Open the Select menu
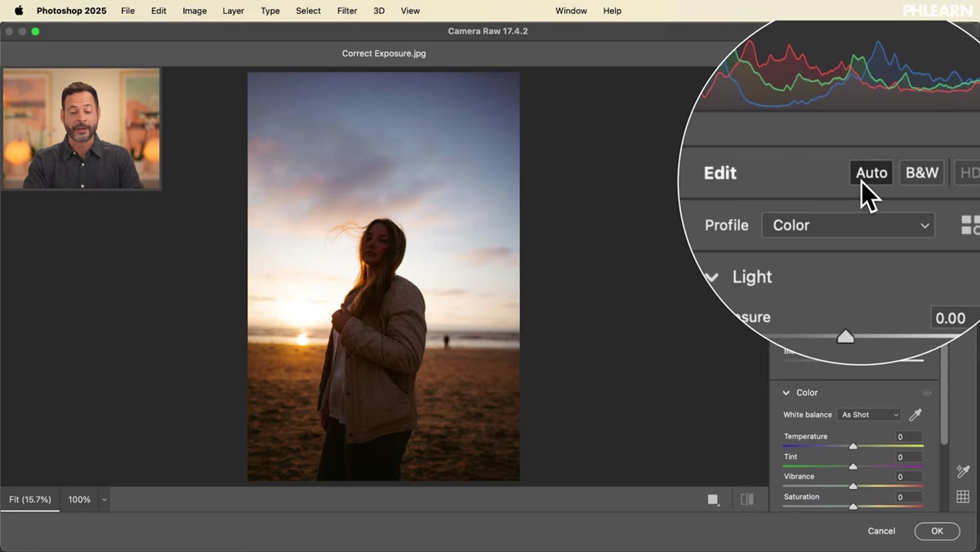This screenshot has width=980, height=552. [x=308, y=11]
